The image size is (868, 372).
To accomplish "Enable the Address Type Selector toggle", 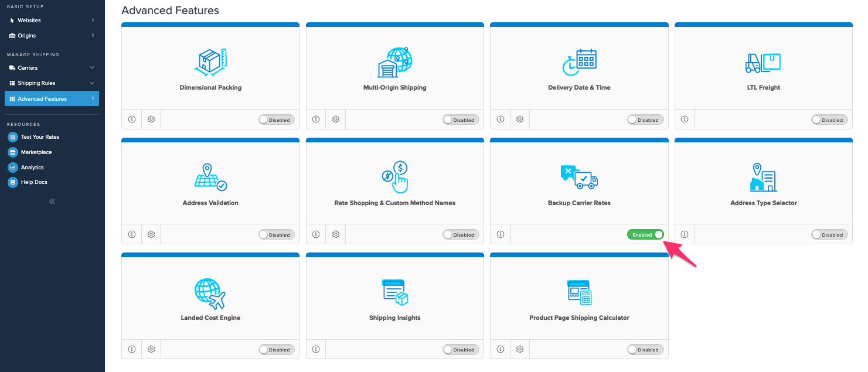I will [829, 234].
